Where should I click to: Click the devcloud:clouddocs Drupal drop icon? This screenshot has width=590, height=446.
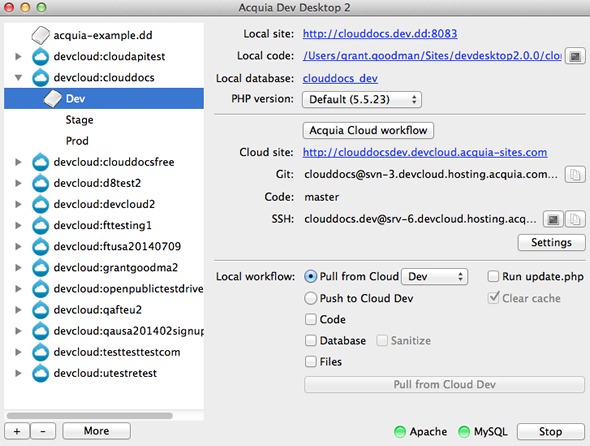(x=40, y=78)
